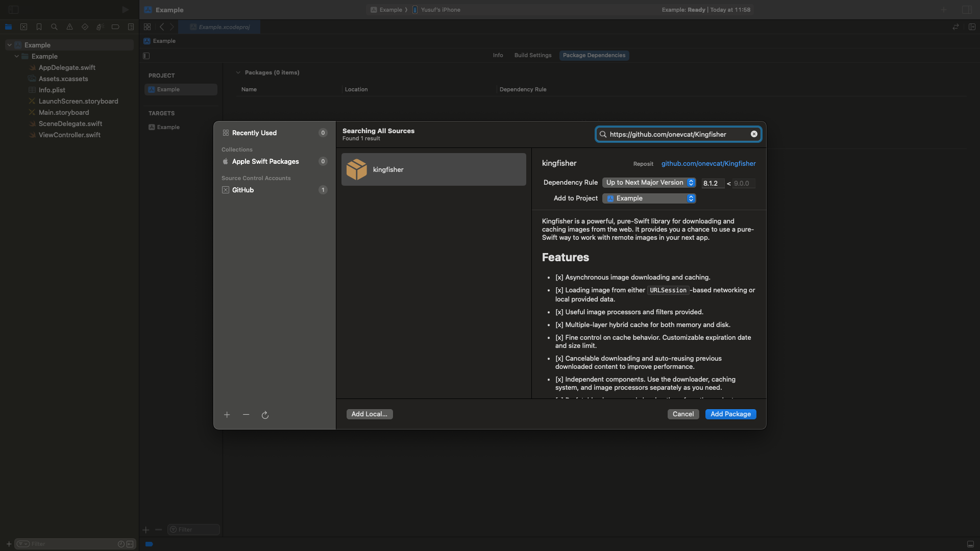Toggle the inspector panel icon at top right
Image resolution: width=980 pixels, height=551 pixels.
click(967, 10)
